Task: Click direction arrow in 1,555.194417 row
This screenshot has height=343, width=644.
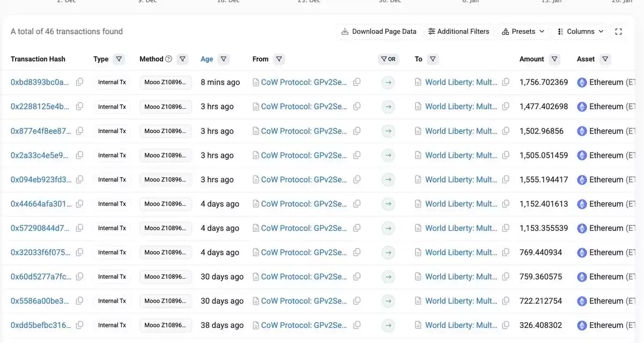Action: (388, 180)
